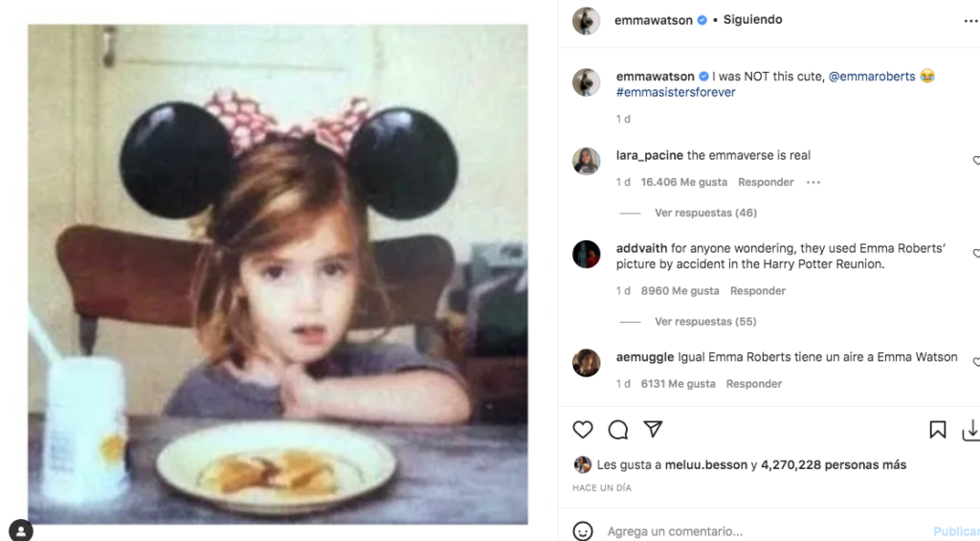Click the emoji smiley icon
Viewport: 980px width, 541px height.
click(583, 531)
